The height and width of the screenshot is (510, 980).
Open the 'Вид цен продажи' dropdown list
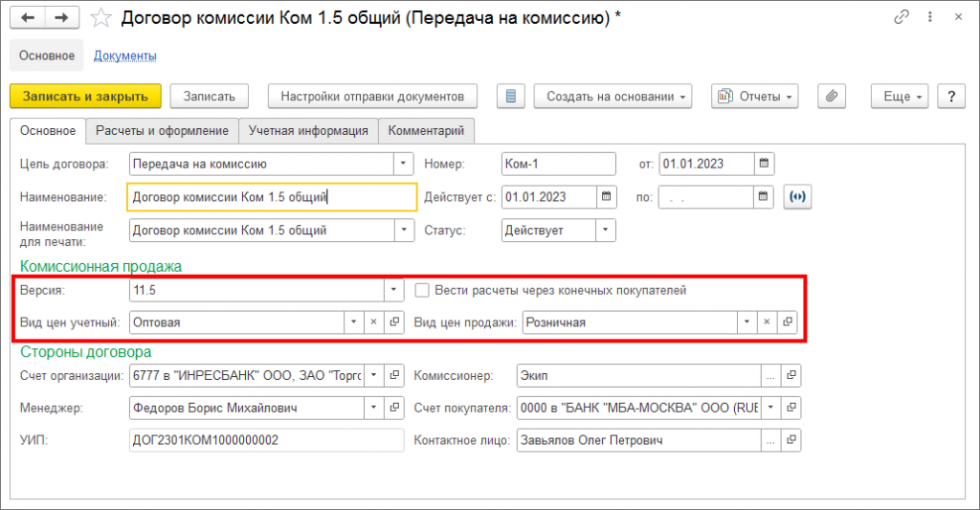[x=746, y=322]
